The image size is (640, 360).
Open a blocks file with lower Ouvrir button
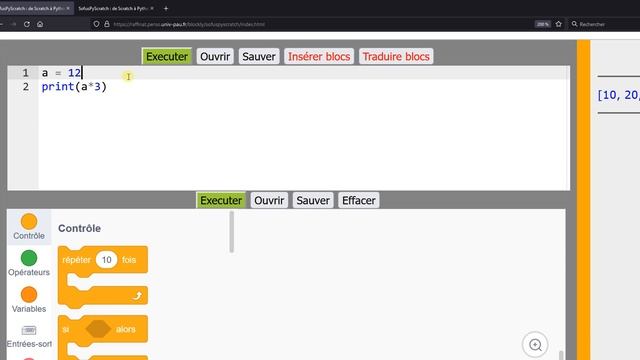click(x=269, y=200)
